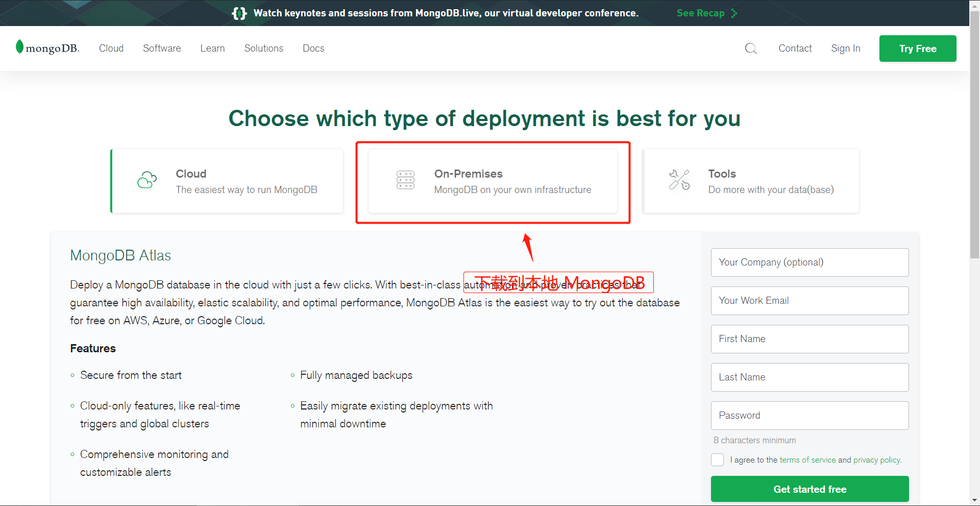Click the scrollbar down arrow

974,501
